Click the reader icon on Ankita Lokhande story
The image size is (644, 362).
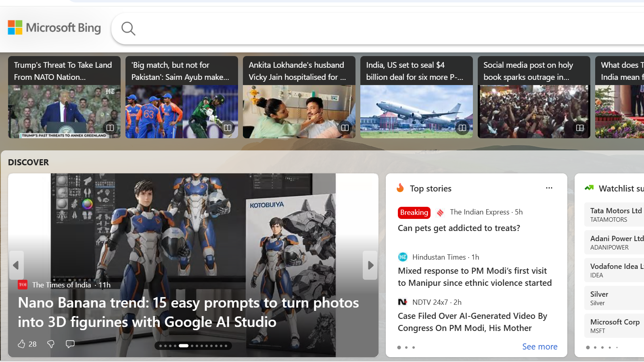point(345,128)
